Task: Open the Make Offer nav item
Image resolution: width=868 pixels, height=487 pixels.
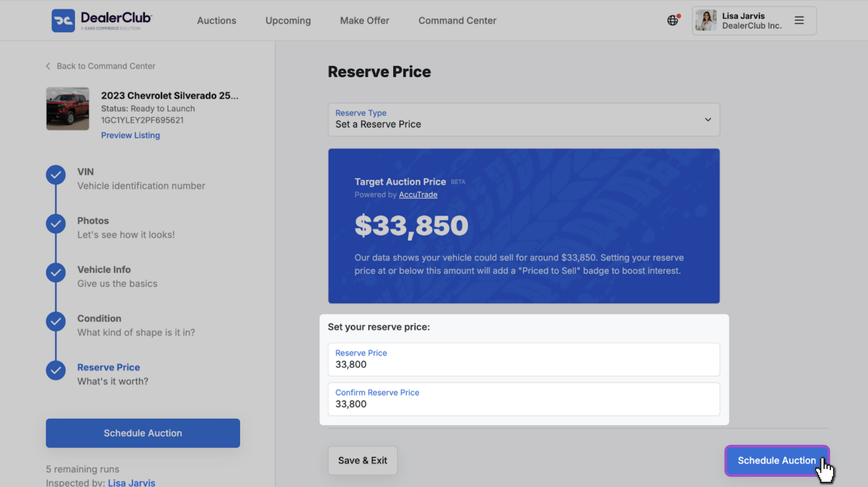Action: tap(364, 20)
